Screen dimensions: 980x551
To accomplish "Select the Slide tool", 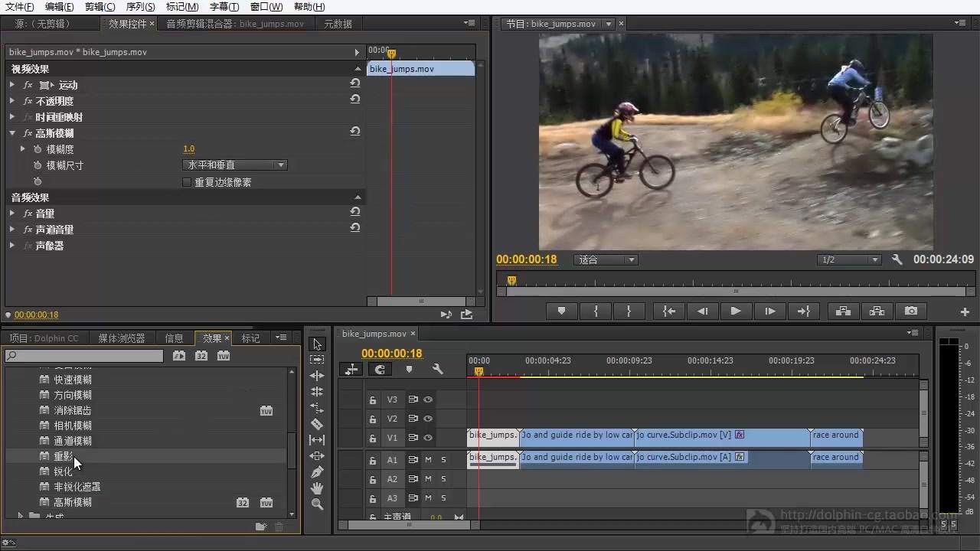I will click(317, 456).
